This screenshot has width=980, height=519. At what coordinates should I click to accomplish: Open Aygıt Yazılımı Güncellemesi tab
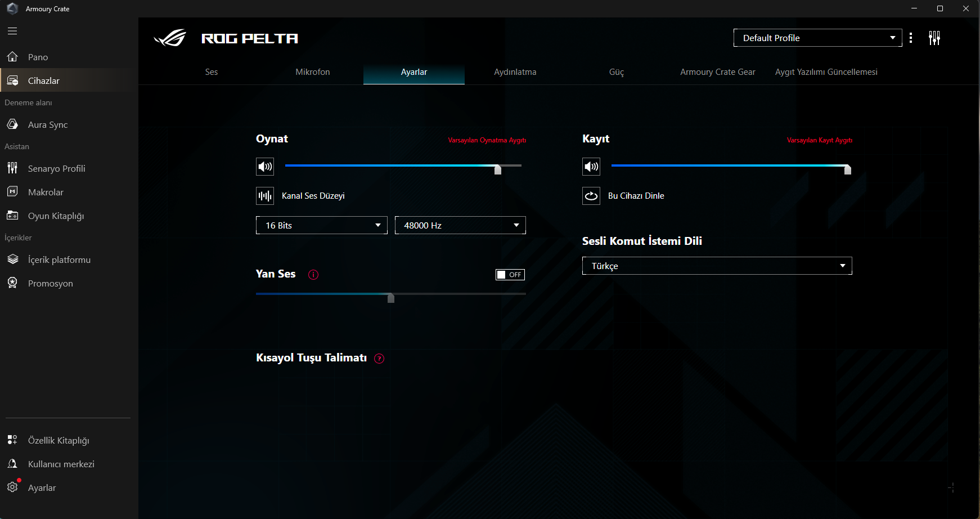(x=826, y=72)
